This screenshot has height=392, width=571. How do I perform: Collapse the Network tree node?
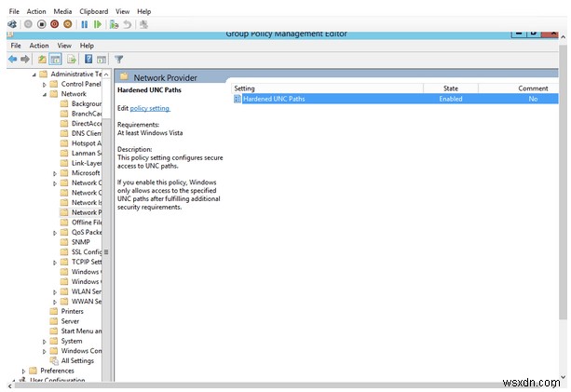(x=43, y=94)
